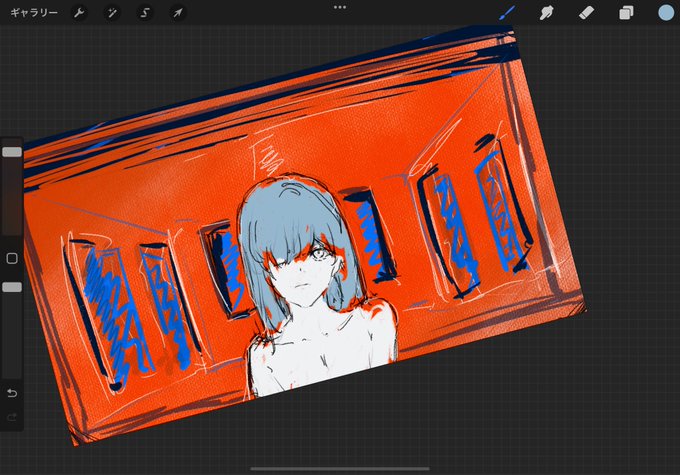
Task: Tap the square modify button in sidebar
Action: (x=12, y=259)
